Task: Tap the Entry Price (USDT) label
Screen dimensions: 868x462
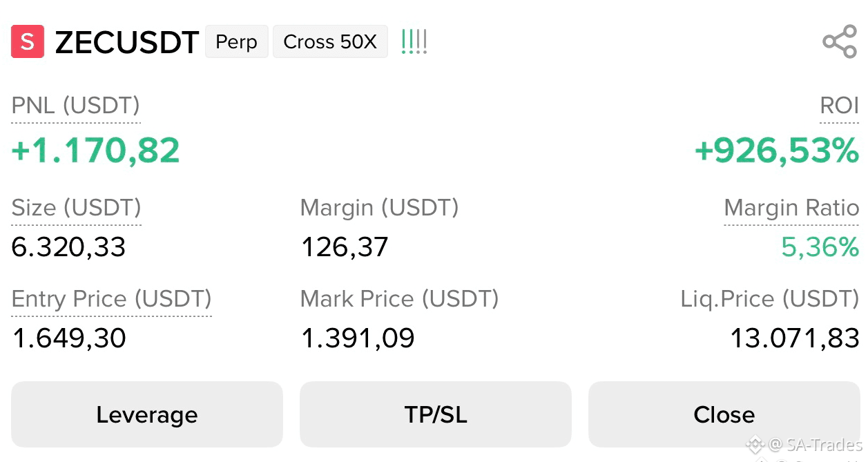Action: point(112,299)
